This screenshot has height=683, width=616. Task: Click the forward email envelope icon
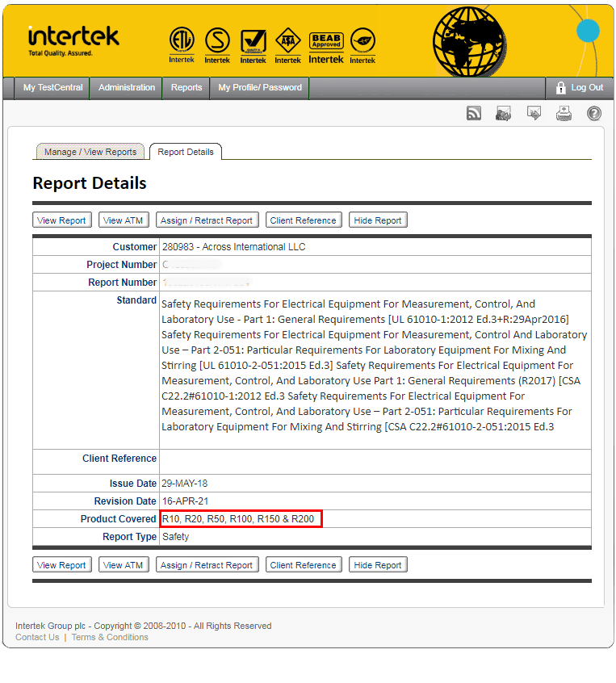pos(534,114)
